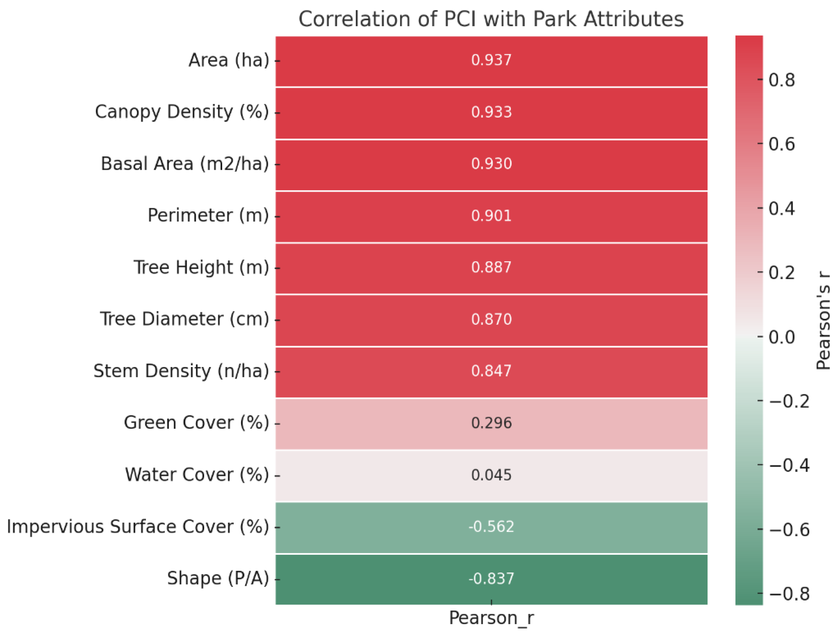Select the 'Tree Diameter (cm)' row label
This screenshot has width=840, height=637.
click(x=184, y=319)
